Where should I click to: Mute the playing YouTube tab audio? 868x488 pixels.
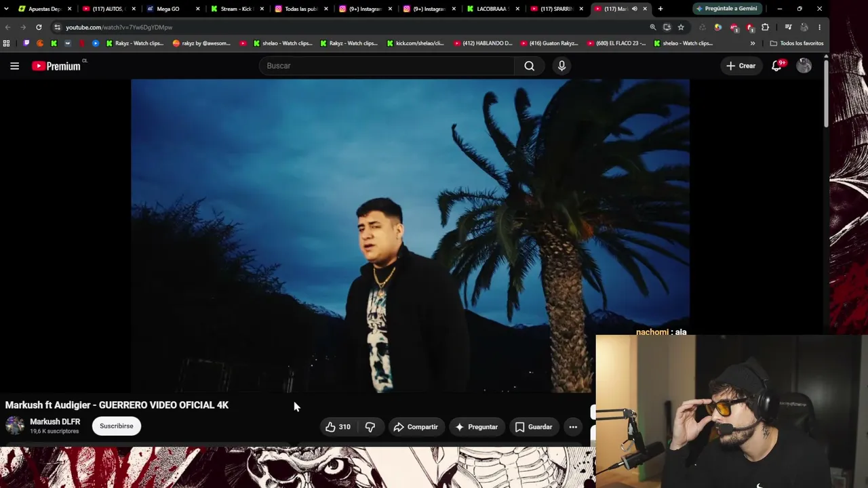coord(635,9)
